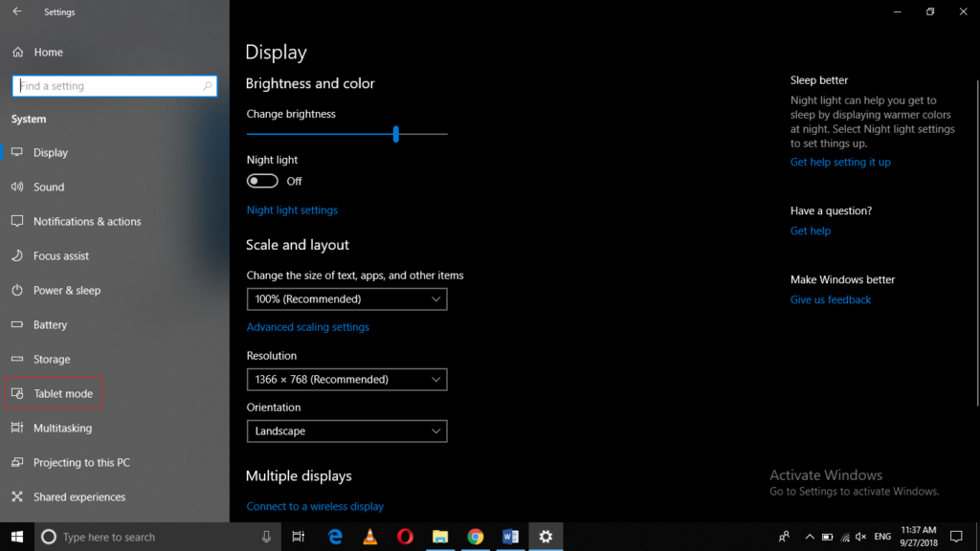980x551 pixels.
Task: Open VLC media player from the taskbar
Action: coord(369,536)
